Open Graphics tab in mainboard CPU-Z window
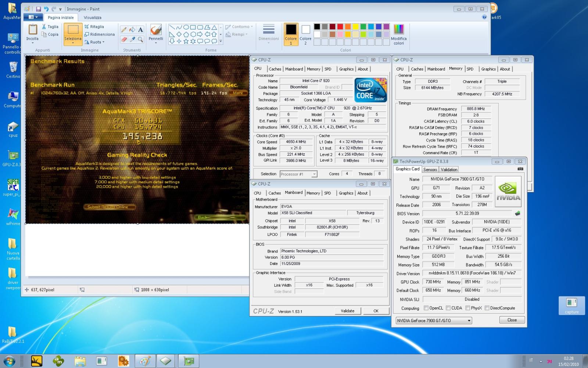 [346, 193]
